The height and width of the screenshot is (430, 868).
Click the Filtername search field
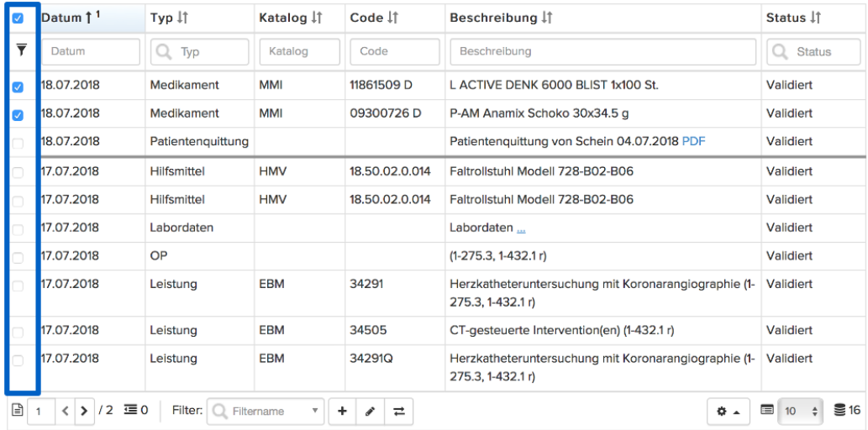pyautogui.click(x=266, y=412)
